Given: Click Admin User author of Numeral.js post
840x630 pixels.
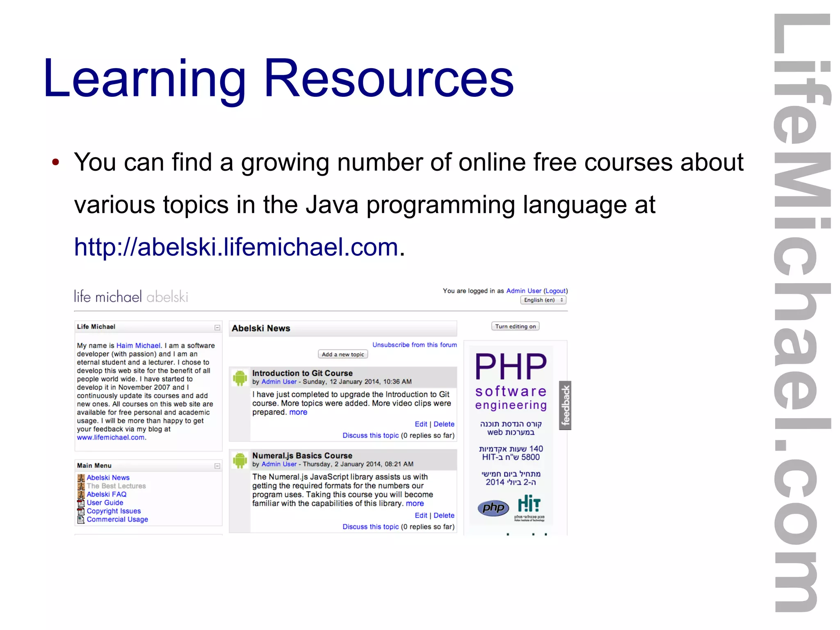Looking at the screenshot, I should (x=279, y=464).
